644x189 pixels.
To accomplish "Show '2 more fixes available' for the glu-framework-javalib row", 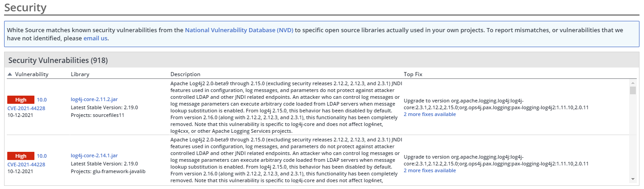I will 430,170.
